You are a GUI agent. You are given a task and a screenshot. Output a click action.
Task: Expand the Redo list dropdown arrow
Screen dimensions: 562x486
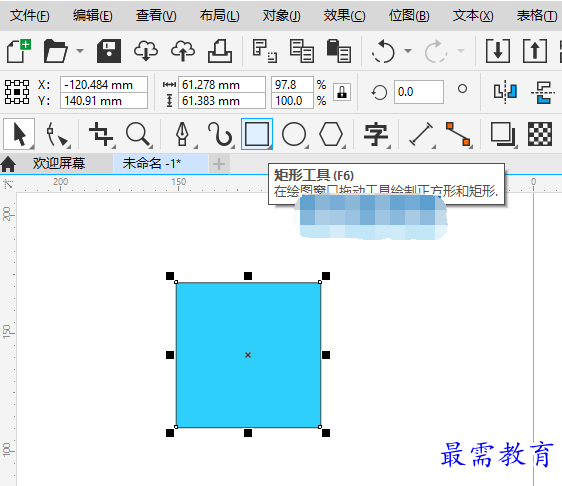click(x=461, y=51)
